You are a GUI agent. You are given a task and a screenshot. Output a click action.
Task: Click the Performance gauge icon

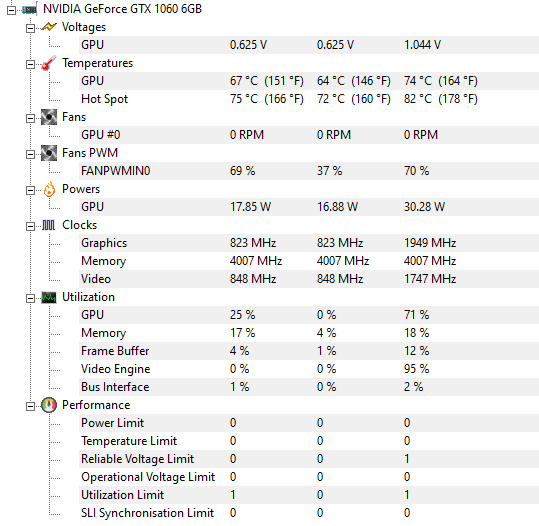(x=49, y=405)
